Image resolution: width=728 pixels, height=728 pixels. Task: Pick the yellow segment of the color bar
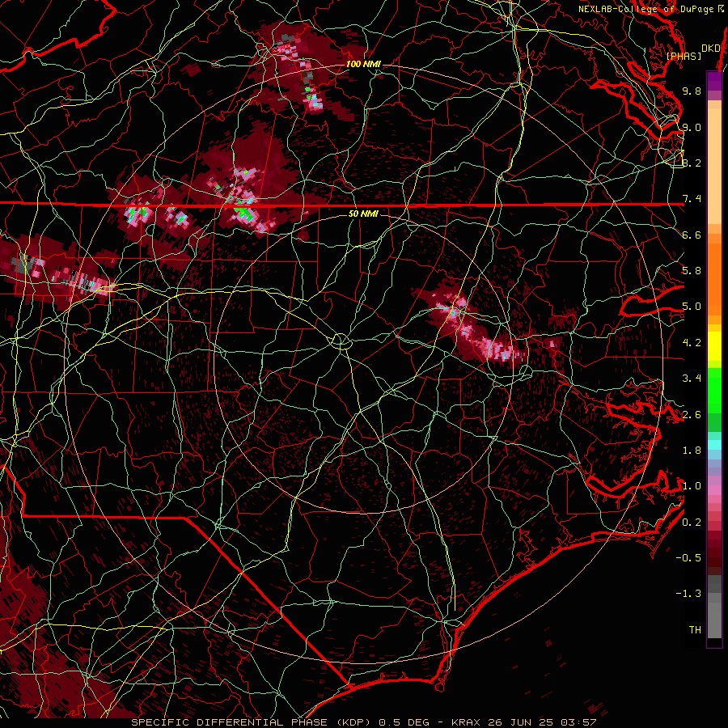tap(714, 346)
